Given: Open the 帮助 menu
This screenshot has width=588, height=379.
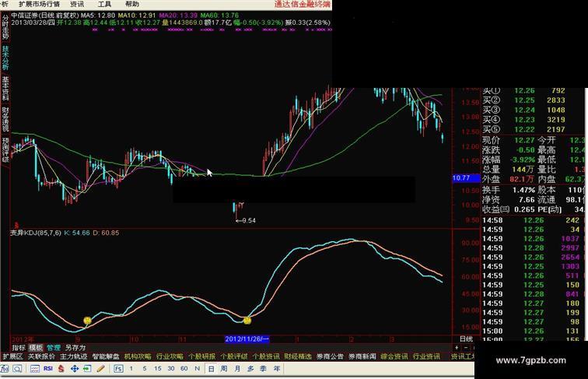Looking at the screenshot, I should [132, 4].
